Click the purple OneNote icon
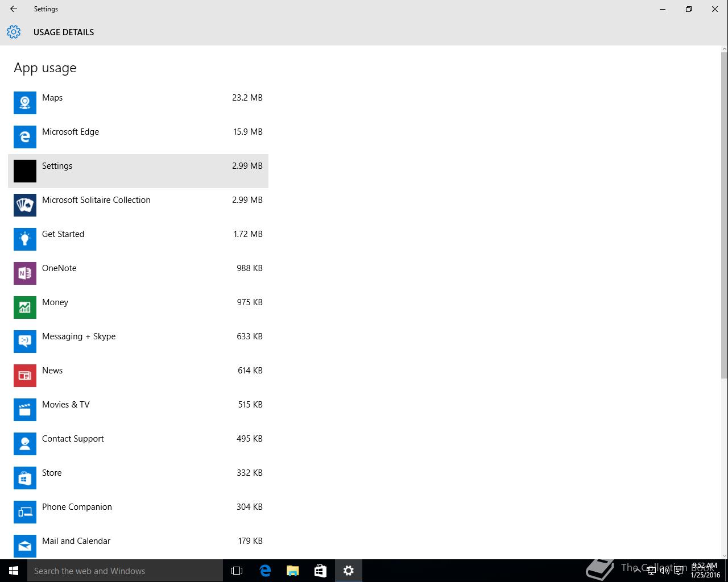This screenshot has height=582, width=728. tap(25, 273)
